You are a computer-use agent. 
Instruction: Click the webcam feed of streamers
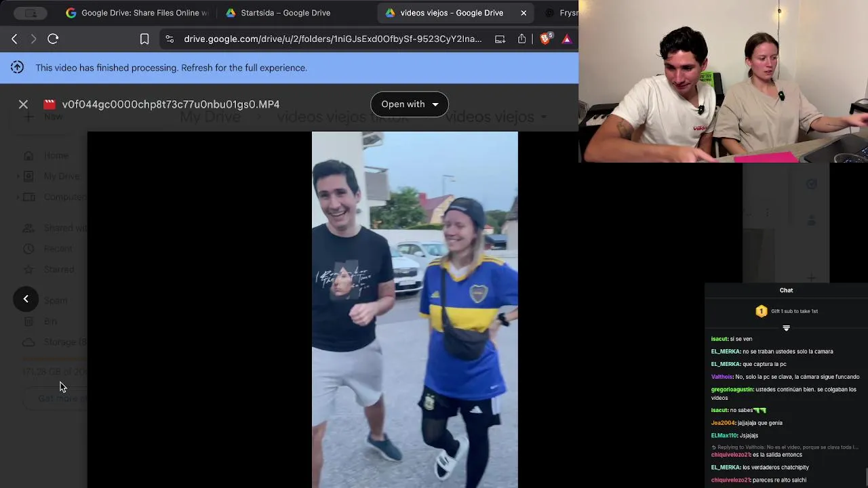(x=723, y=81)
